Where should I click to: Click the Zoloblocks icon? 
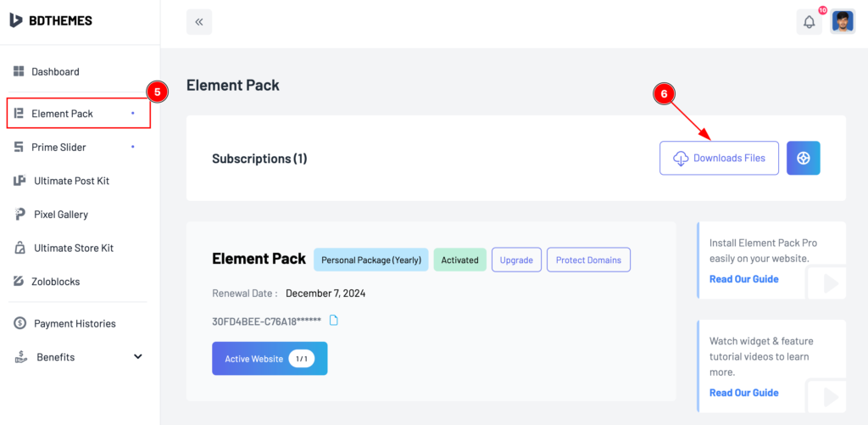point(19,282)
